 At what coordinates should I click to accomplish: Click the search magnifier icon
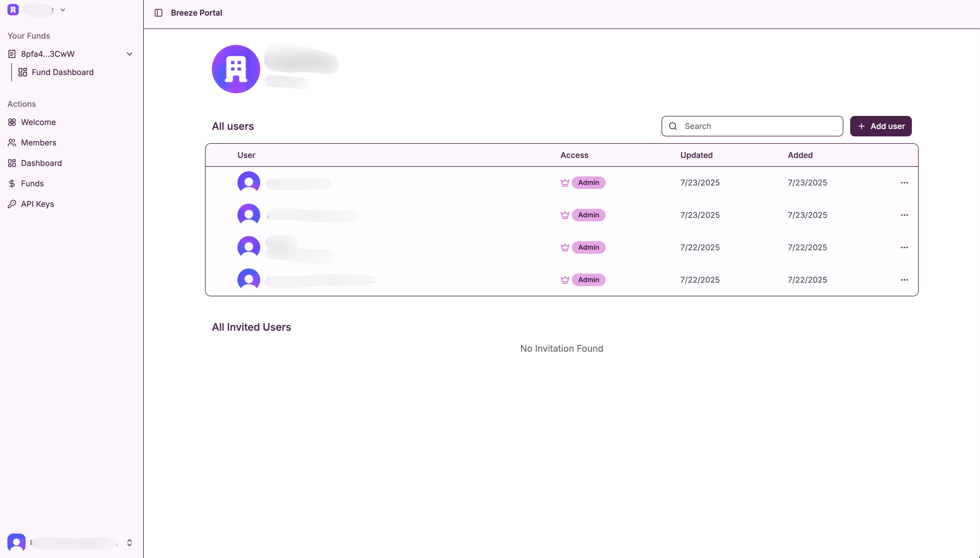click(x=673, y=126)
